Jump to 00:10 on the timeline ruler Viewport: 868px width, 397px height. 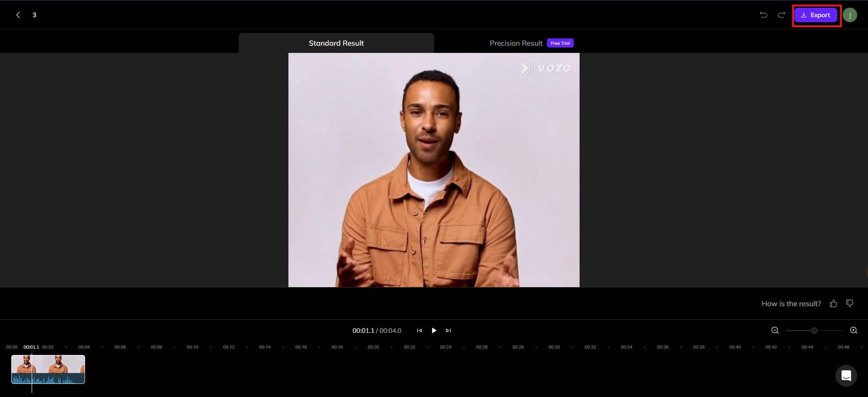click(193, 347)
